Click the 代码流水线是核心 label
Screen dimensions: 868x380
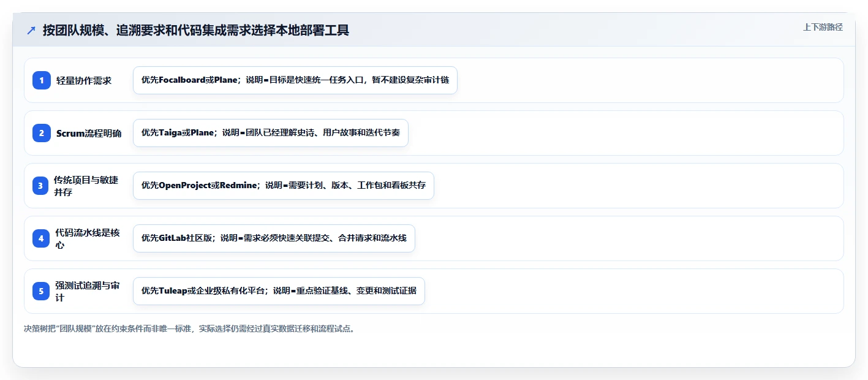87,238
